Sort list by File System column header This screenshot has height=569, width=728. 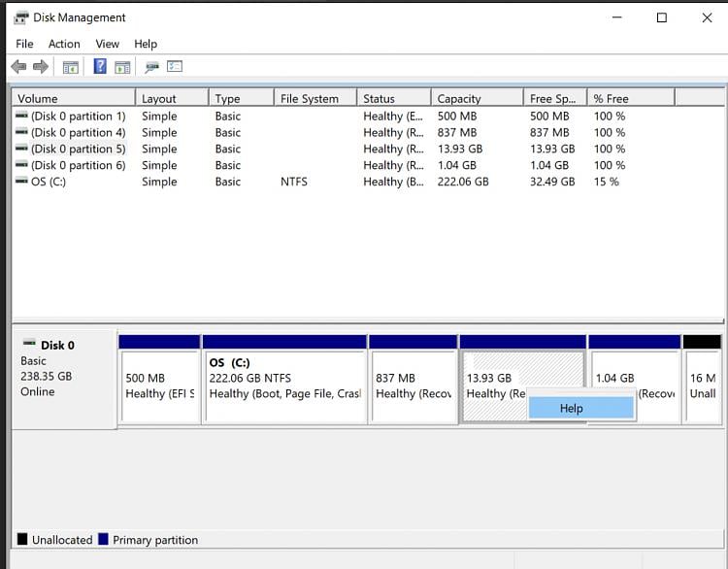(310, 98)
